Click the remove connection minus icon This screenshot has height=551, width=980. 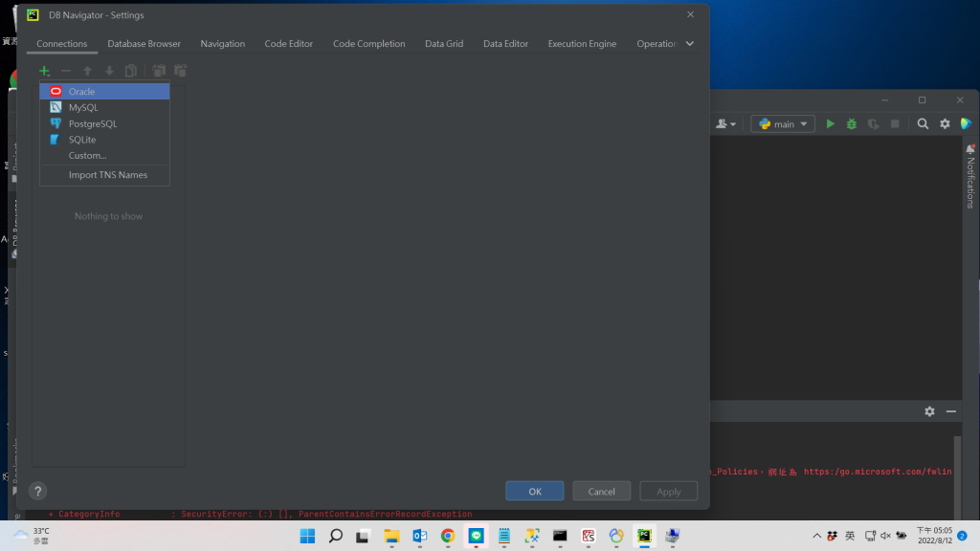tap(66, 71)
